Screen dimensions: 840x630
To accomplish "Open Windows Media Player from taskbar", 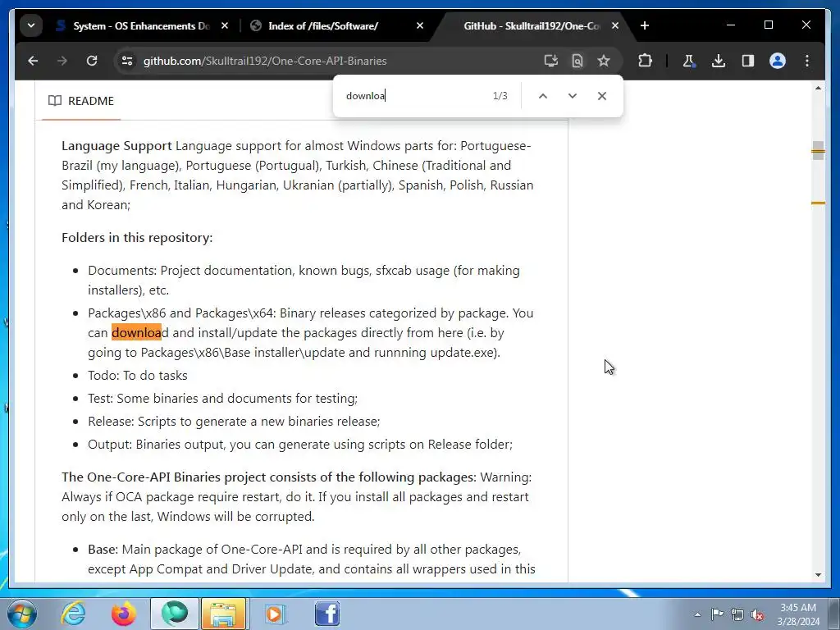I will [275, 613].
